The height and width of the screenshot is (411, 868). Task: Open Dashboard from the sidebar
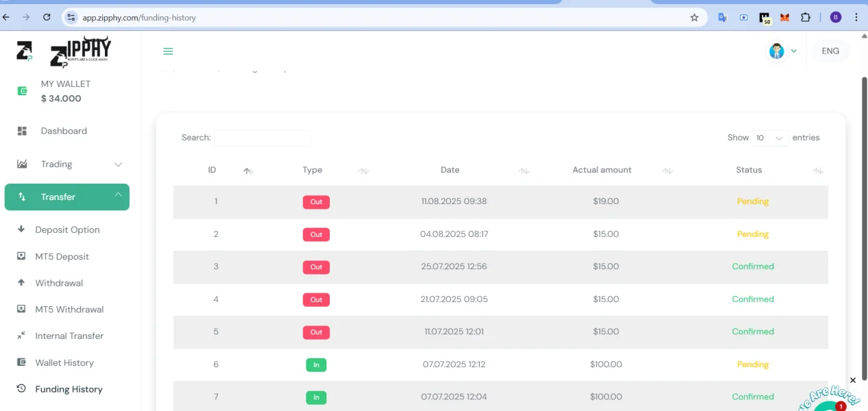(63, 131)
